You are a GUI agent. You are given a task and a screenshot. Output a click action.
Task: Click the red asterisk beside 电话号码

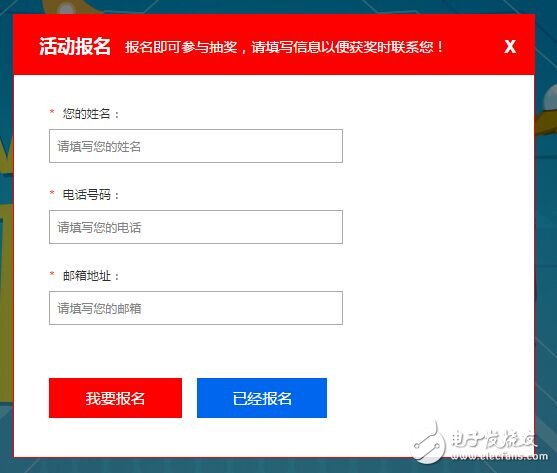coord(52,193)
